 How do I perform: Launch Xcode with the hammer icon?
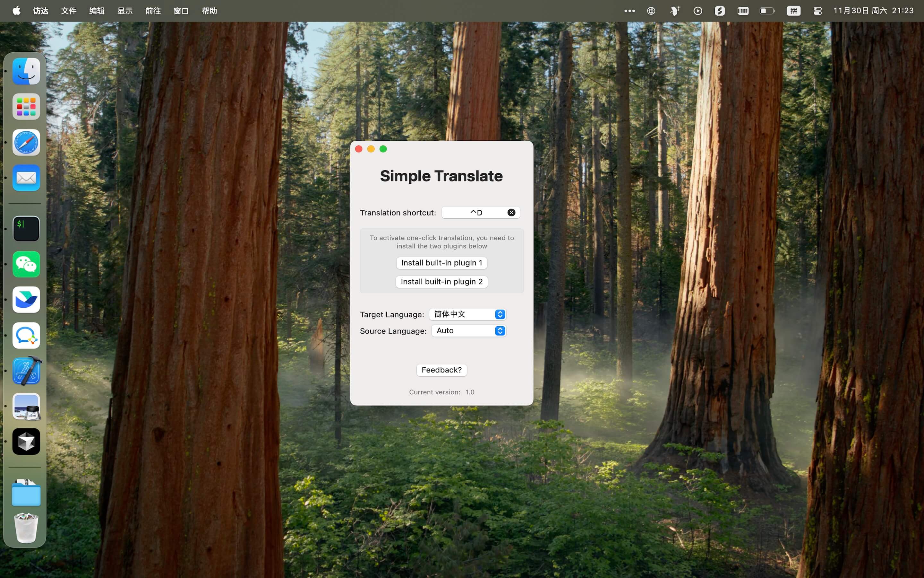tap(26, 371)
